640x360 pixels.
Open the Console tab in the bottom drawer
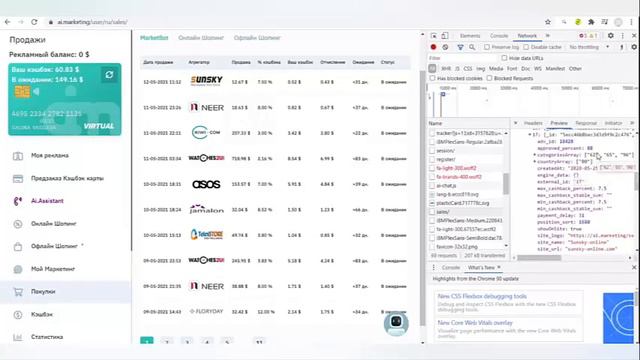pos(451,267)
